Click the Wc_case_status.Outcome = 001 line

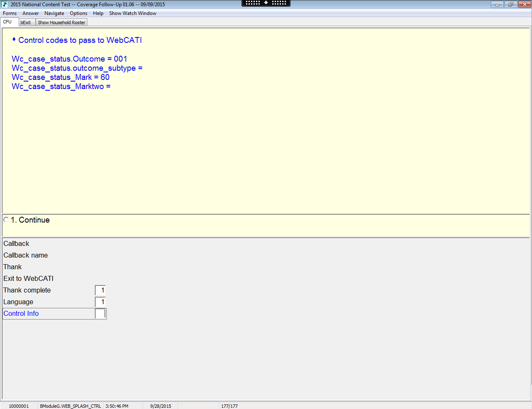69,59
